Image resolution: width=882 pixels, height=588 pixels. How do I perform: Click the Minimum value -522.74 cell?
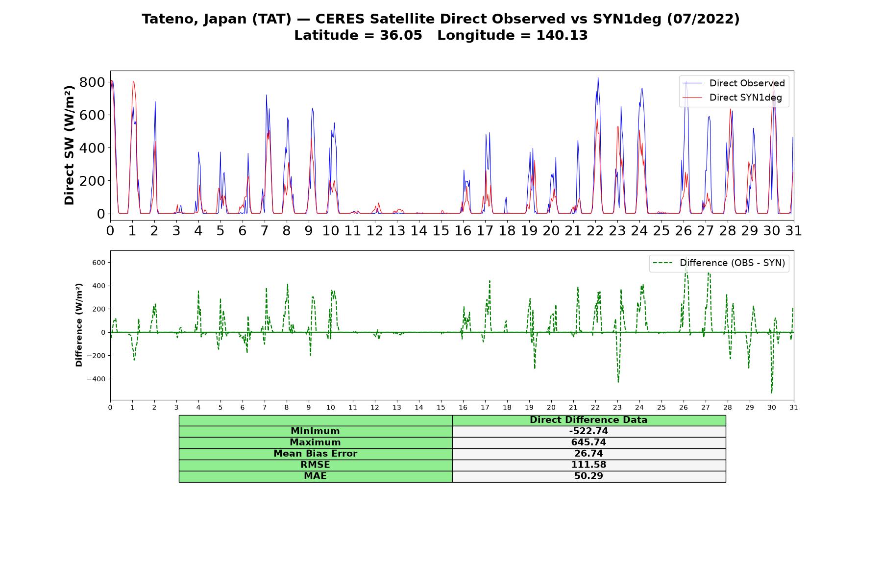click(589, 431)
